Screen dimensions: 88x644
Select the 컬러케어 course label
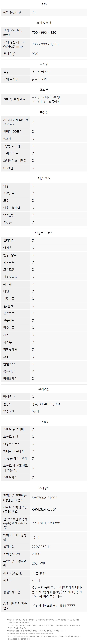click(9, 240)
